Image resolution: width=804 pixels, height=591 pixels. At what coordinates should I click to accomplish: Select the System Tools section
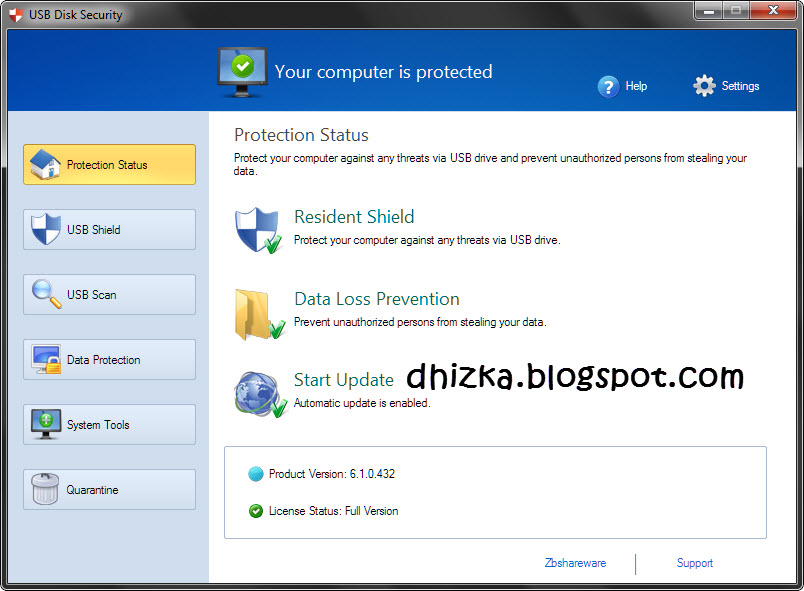click(109, 424)
